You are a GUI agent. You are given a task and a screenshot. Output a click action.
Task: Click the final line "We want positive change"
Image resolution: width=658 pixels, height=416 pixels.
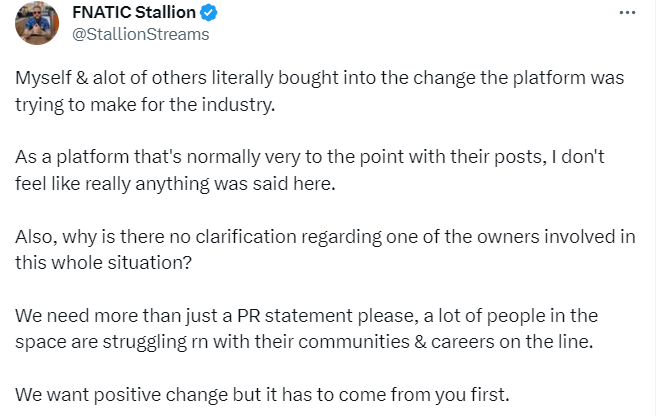[x=262, y=395]
